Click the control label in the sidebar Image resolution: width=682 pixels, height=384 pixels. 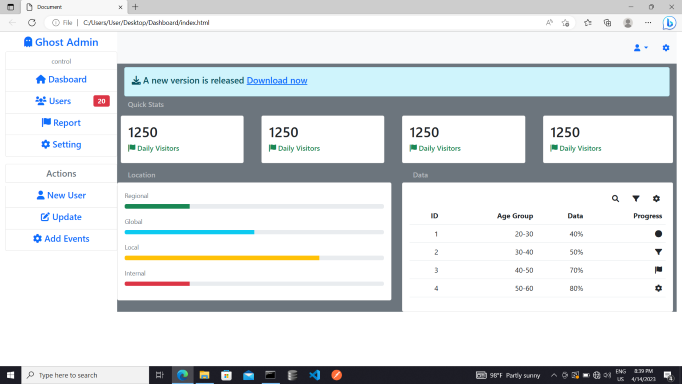[61, 61]
